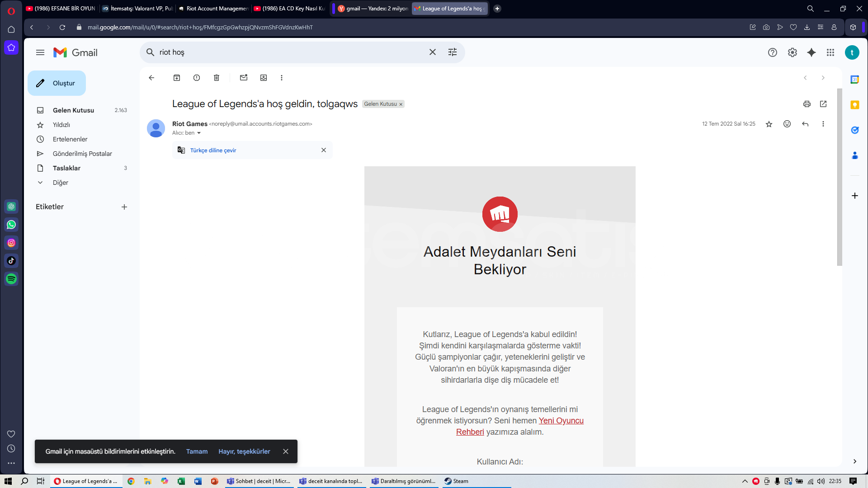Hide side panel chevron
The width and height of the screenshot is (868, 488).
pyautogui.click(x=854, y=461)
